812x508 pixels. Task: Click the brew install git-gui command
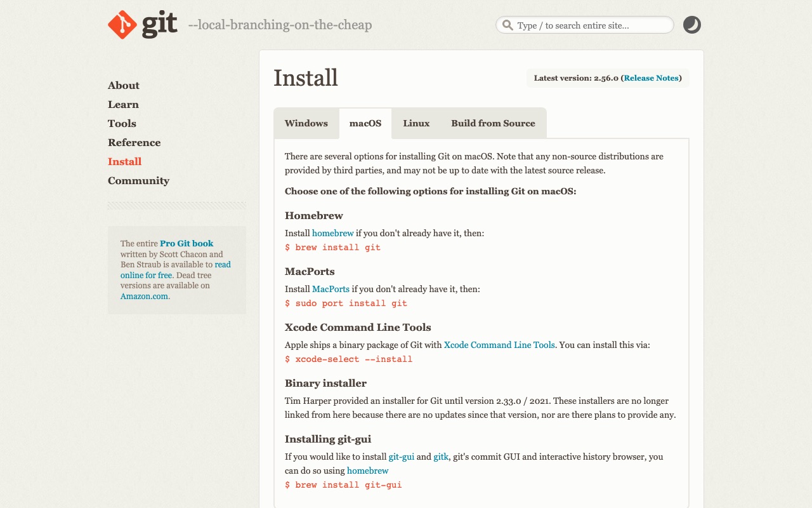click(344, 485)
